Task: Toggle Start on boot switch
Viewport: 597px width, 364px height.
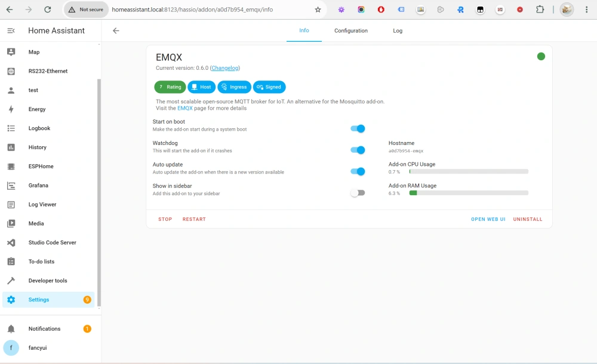Action: tap(358, 129)
